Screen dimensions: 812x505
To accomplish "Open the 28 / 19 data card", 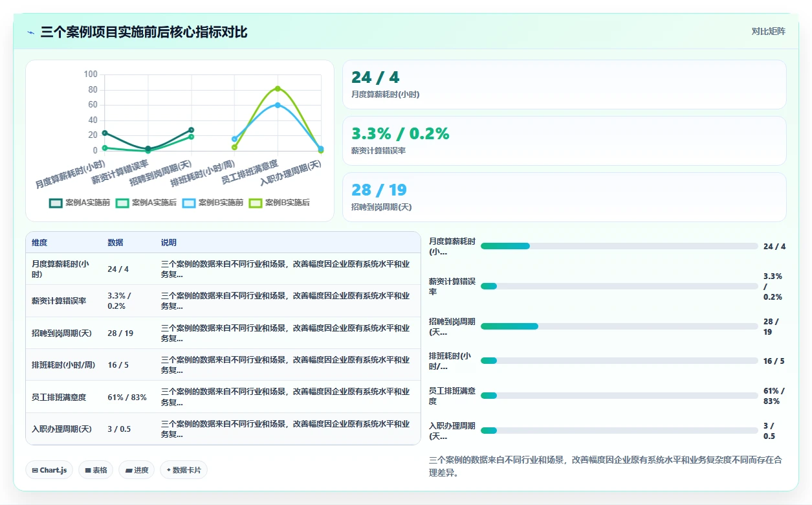I will pyautogui.click(x=564, y=197).
